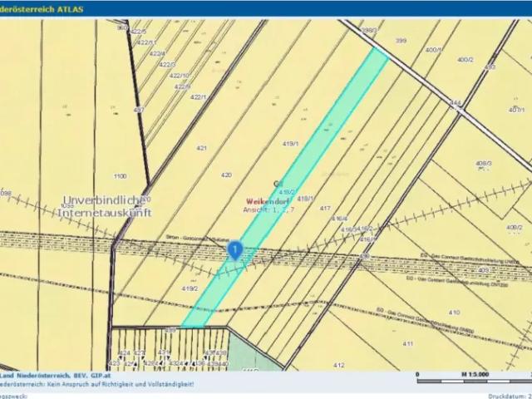Image resolution: width=532 pixels, height=399 pixels.
Task: Click parcel label 422/4
Action: 157,53
